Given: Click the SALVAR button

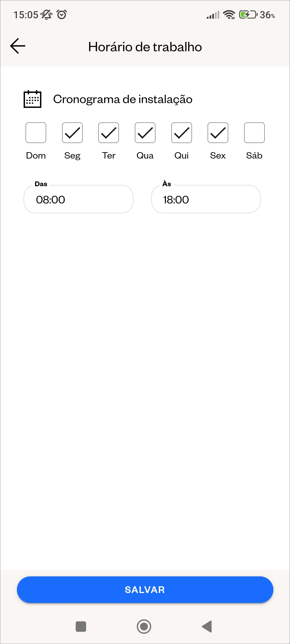Looking at the screenshot, I should 145,590.
